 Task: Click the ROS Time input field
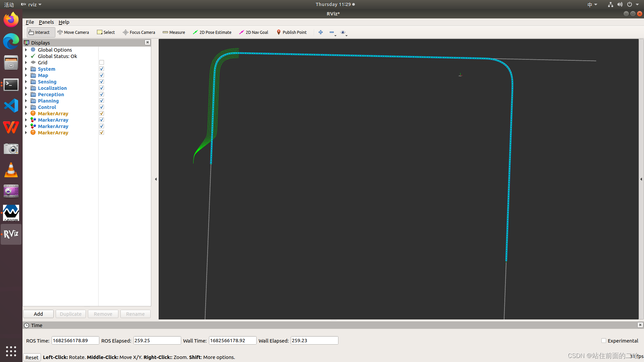pos(75,341)
